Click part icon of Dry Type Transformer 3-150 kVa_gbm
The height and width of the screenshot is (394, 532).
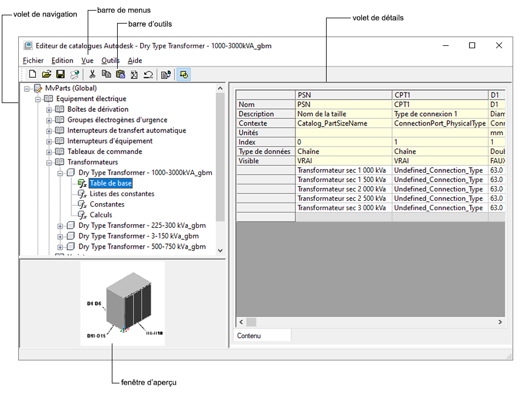click(x=71, y=236)
